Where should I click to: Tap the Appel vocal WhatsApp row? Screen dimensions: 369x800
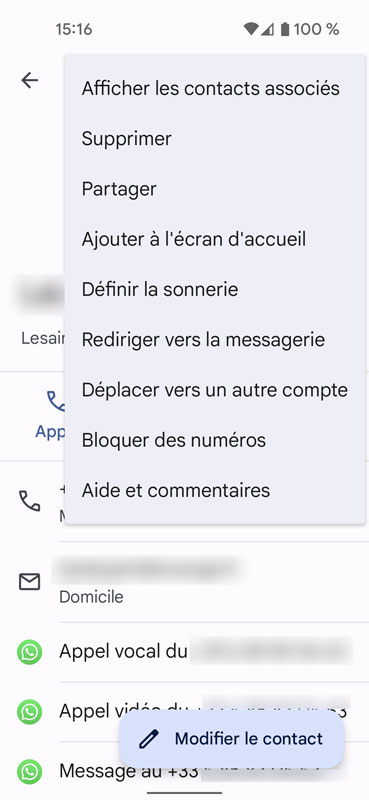coord(184,652)
